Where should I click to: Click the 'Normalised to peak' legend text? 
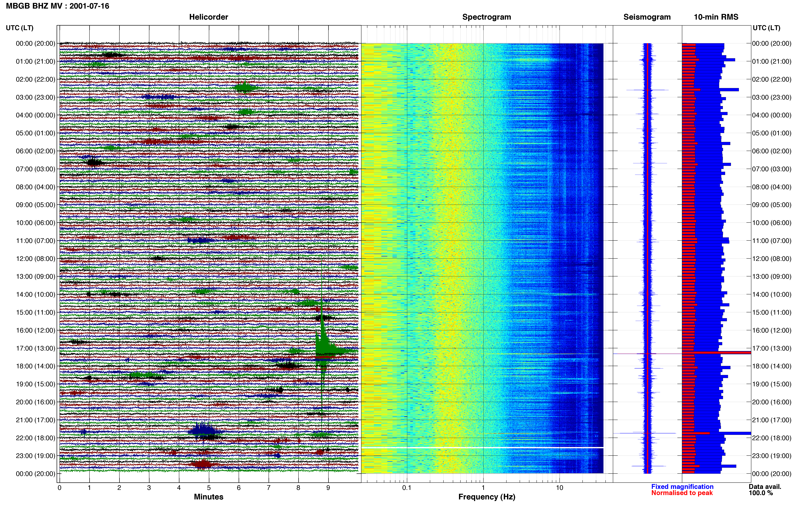682,493
